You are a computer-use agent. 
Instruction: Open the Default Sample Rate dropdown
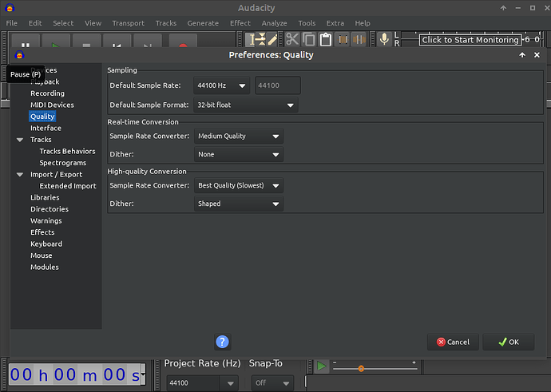click(x=221, y=85)
